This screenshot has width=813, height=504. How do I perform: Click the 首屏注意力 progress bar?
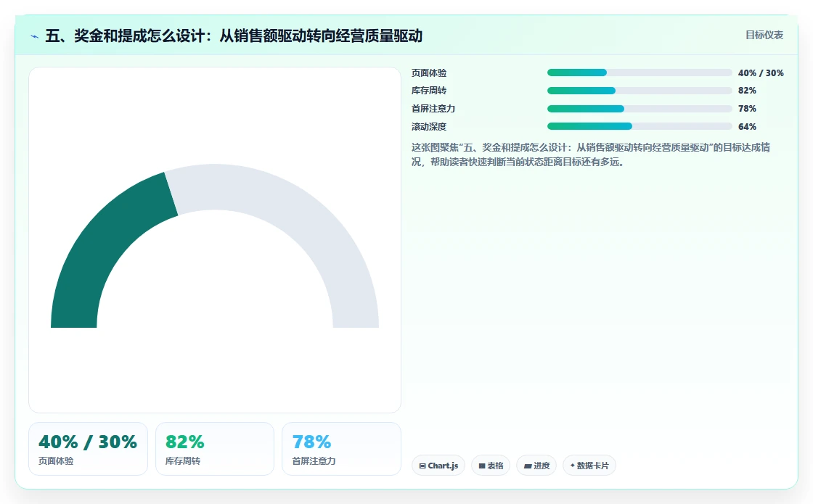640,109
